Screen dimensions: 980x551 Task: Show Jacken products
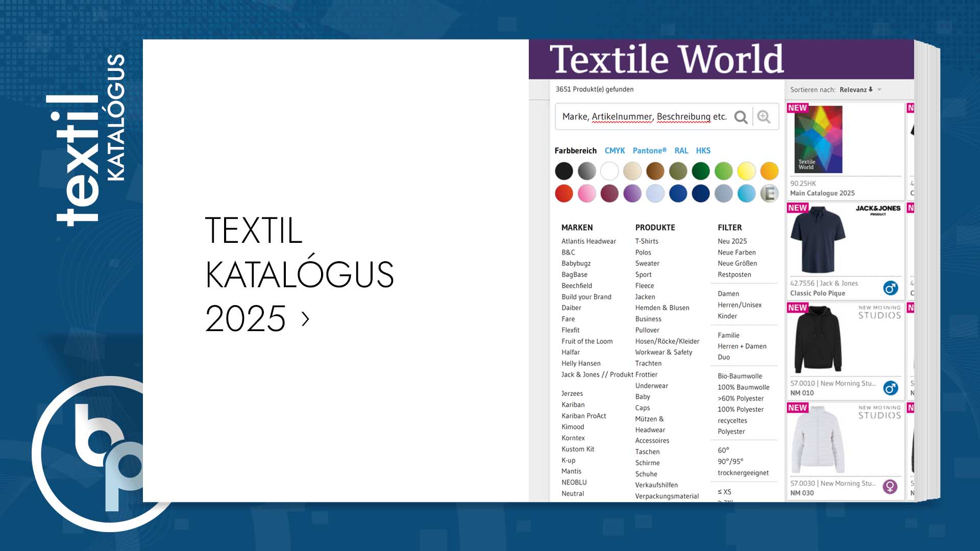pos(645,297)
